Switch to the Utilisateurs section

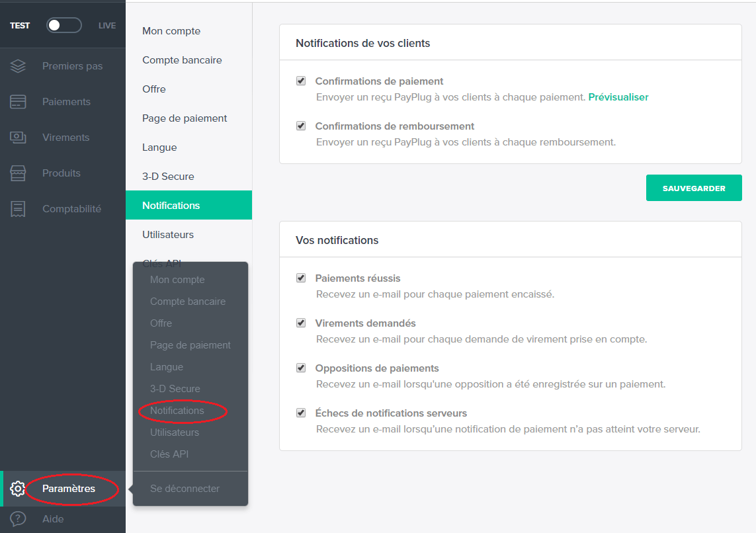point(167,234)
